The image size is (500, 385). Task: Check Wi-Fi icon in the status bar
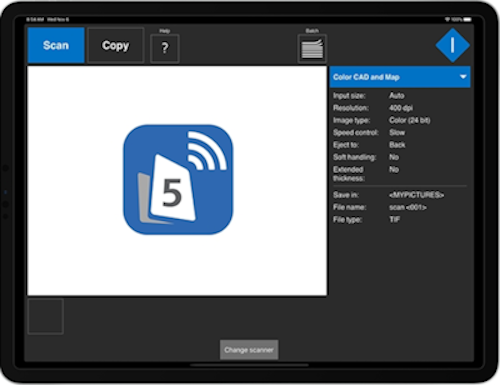click(447, 19)
